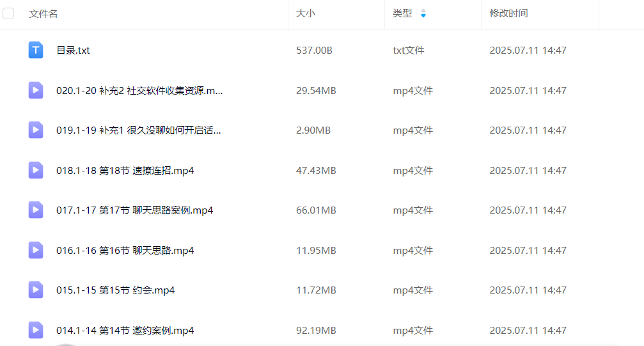Click the video icon for 聊天思路案例.mp4

[36, 210]
